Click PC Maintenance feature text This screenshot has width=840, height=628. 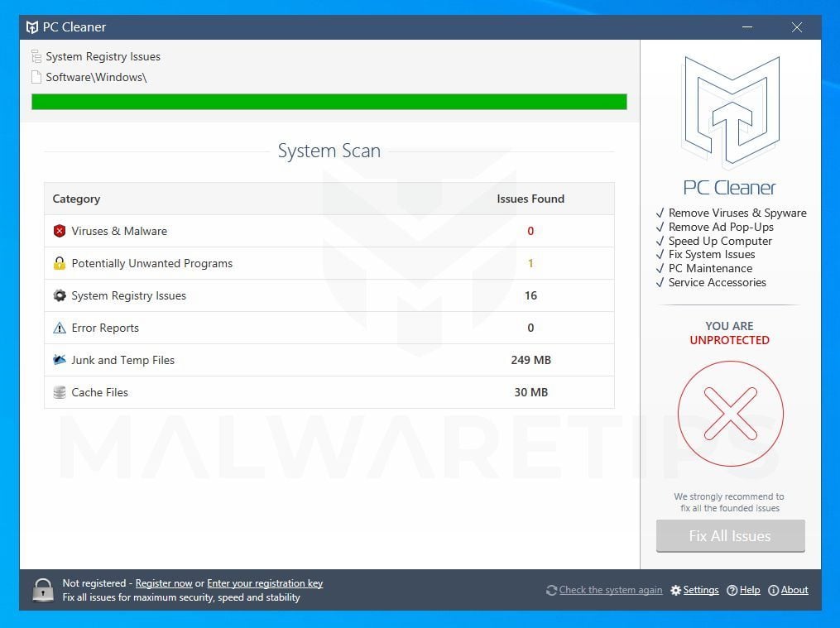tap(710, 268)
